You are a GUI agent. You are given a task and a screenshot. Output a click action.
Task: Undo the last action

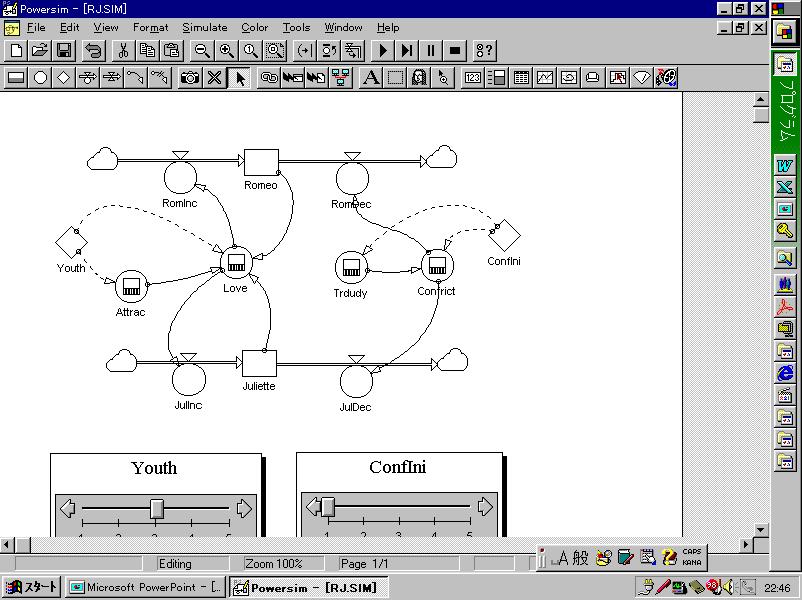(94, 51)
